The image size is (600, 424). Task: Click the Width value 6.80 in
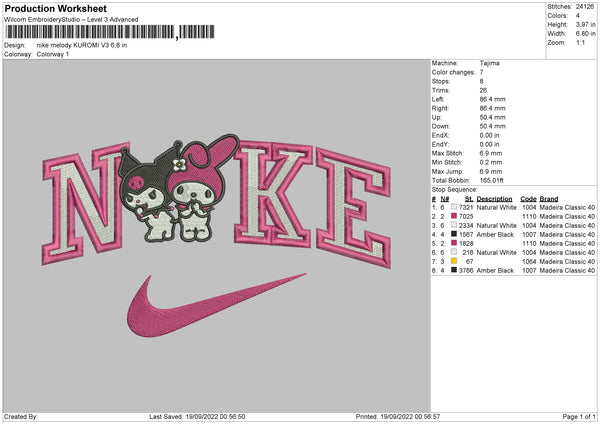[x=585, y=34]
